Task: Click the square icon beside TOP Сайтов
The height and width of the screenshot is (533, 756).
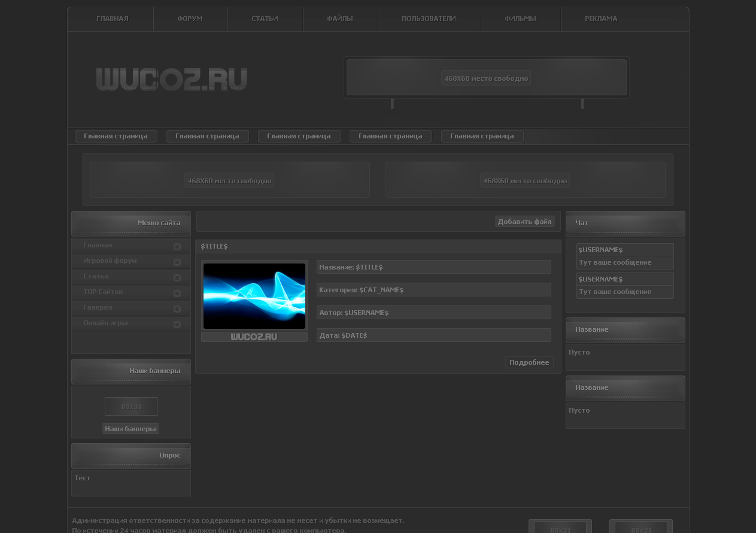Action: click(177, 293)
